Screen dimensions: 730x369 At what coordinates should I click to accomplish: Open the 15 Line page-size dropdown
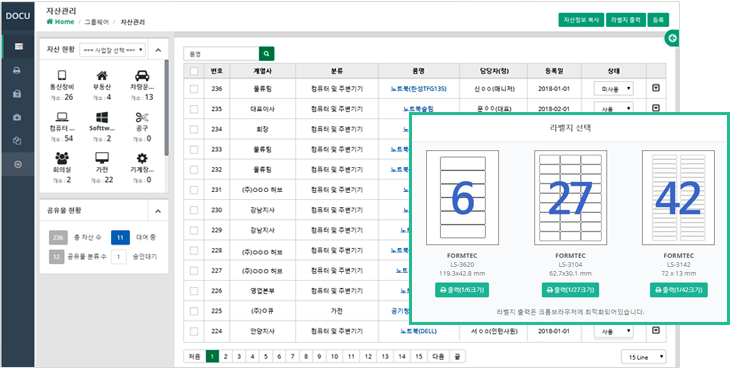point(644,357)
